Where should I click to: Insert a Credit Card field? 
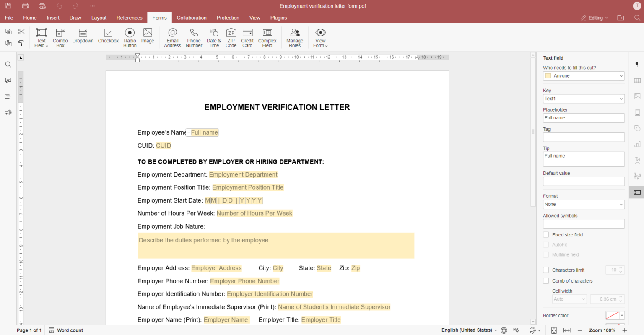coord(247,37)
